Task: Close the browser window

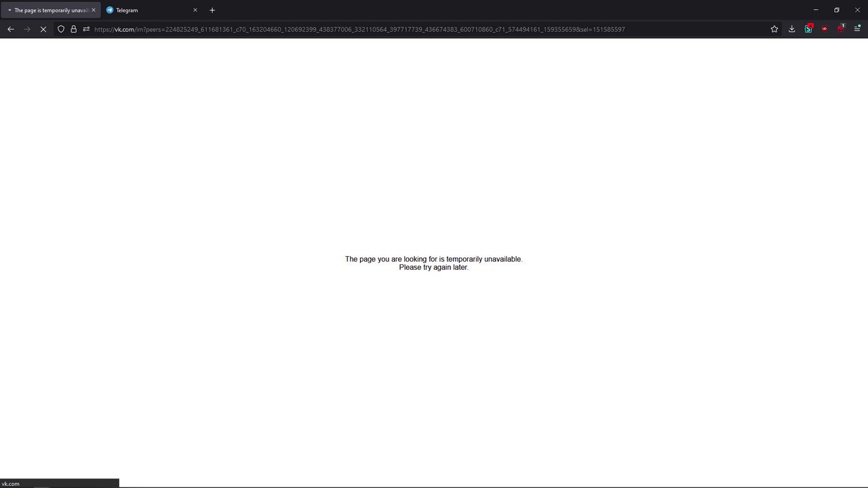Action: [857, 10]
